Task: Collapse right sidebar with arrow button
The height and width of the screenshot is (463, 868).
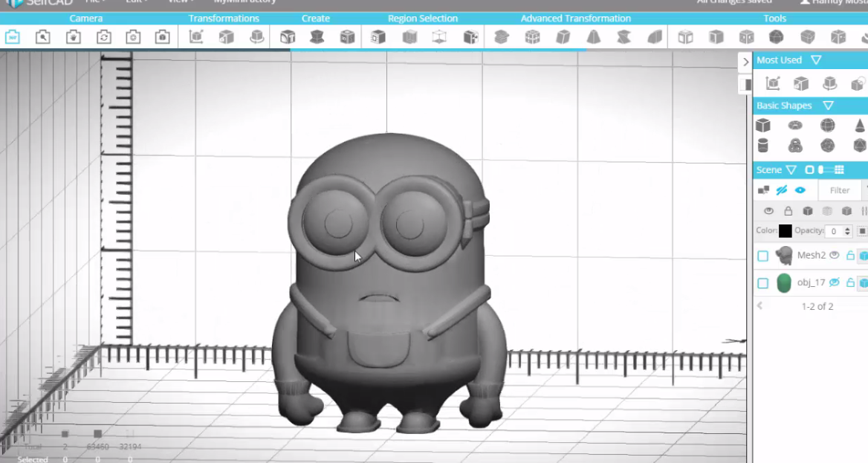Action: [x=745, y=62]
